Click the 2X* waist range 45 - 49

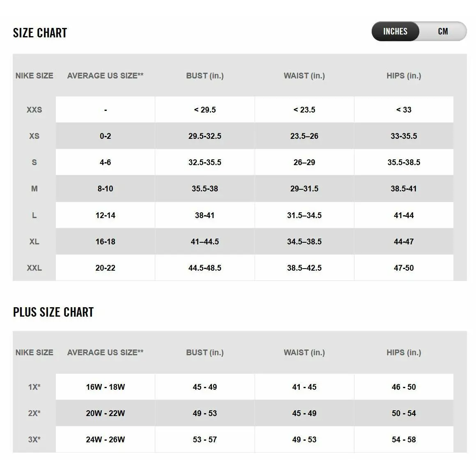[x=304, y=413]
